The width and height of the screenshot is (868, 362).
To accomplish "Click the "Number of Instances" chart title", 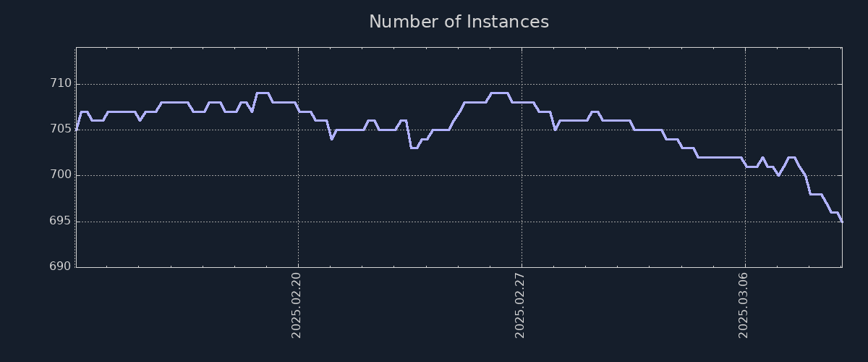I will pos(459,22).
